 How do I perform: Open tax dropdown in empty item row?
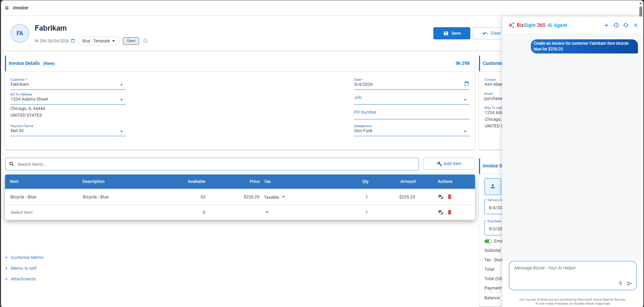(267, 212)
